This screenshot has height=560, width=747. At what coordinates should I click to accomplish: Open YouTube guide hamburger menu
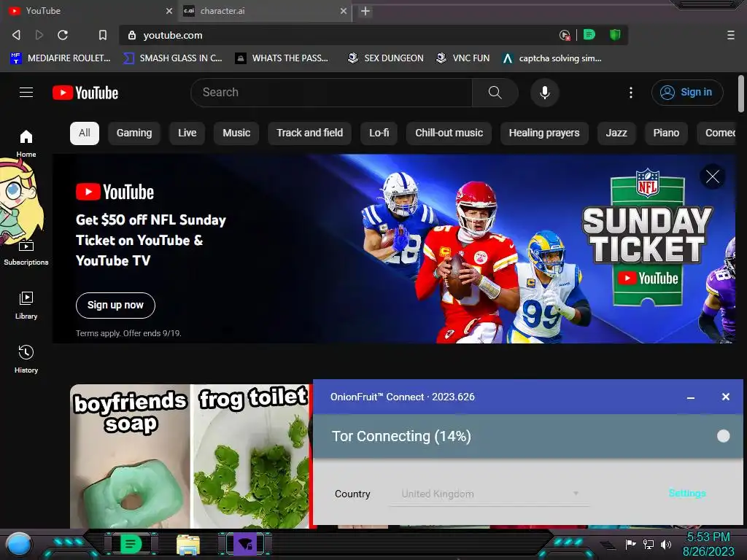(x=26, y=93)
